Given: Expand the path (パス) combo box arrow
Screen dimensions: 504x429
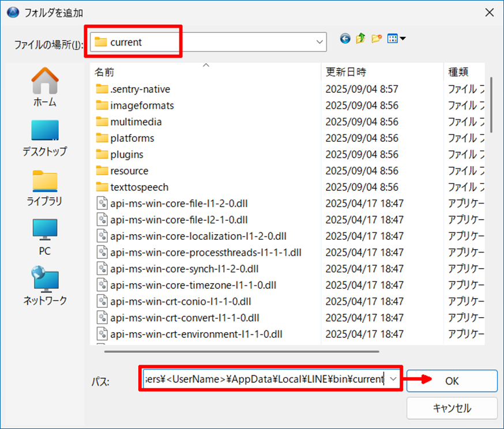Looking at the screenshot, I should click(x=393, y=379).
